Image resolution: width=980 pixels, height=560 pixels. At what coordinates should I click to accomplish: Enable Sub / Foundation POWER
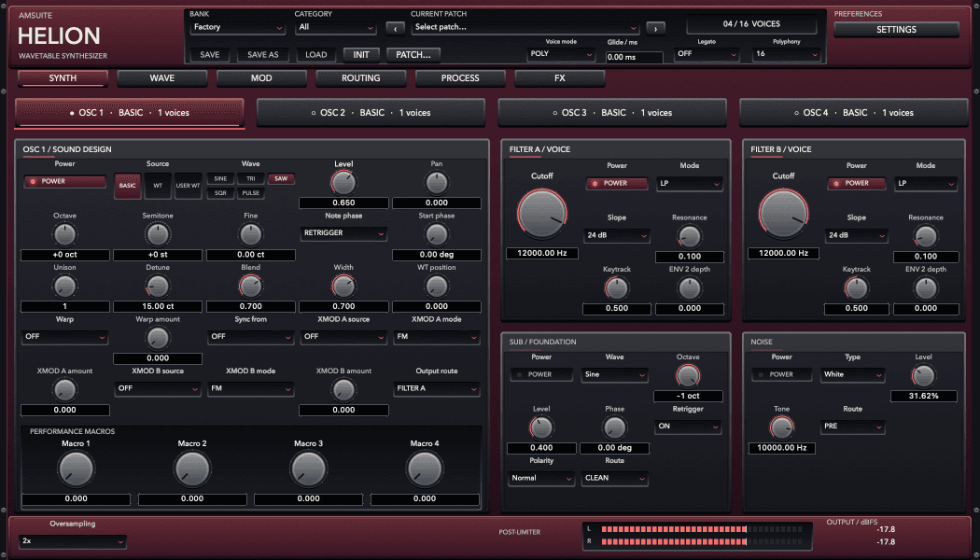point(541,374)
